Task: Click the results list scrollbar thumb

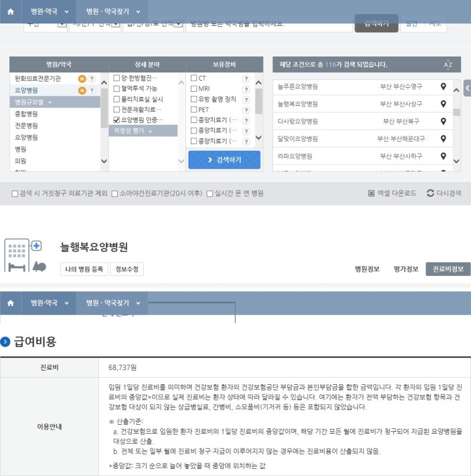Action: 456,112
